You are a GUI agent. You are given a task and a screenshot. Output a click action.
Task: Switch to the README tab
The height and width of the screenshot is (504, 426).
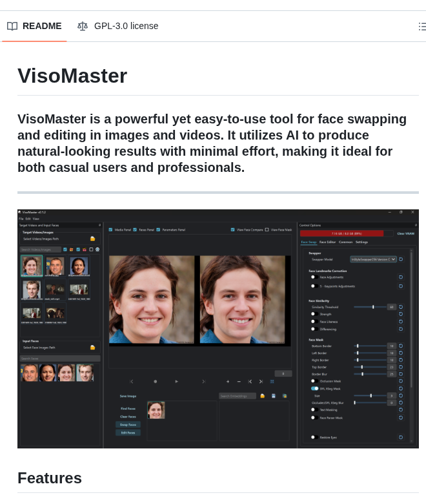click(34, 26)
